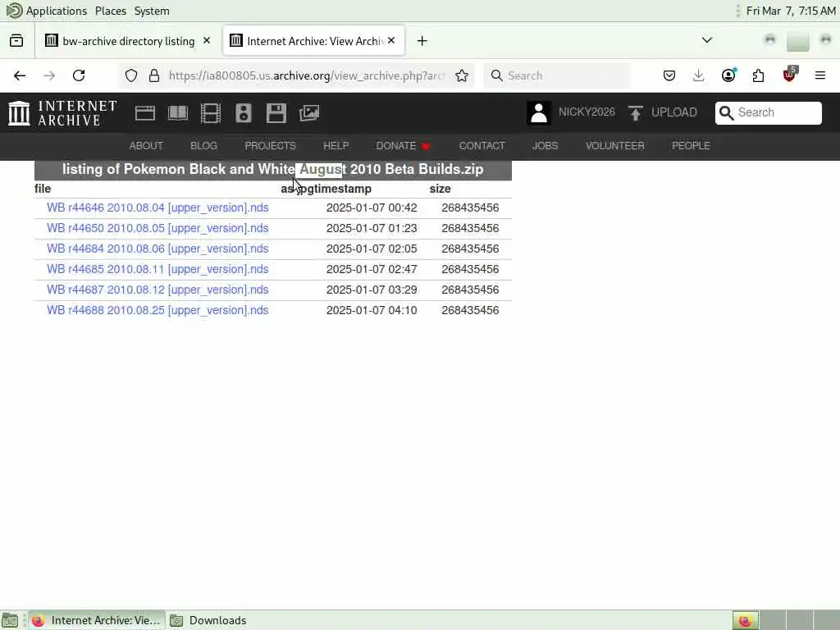This screenshot has width=840, height=630.
Task: Go back with the browser back arrow
Action: click(x=20, y=75)
